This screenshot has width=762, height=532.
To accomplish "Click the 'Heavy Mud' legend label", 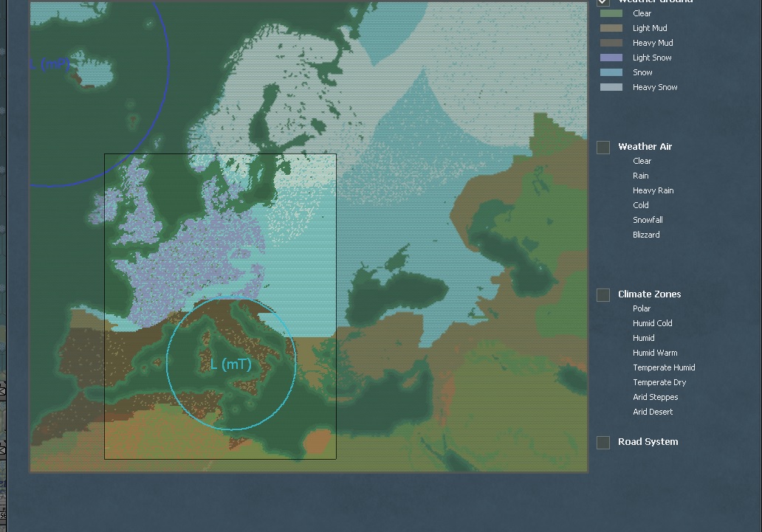I will pyautogui.click(x=653, y=43).
